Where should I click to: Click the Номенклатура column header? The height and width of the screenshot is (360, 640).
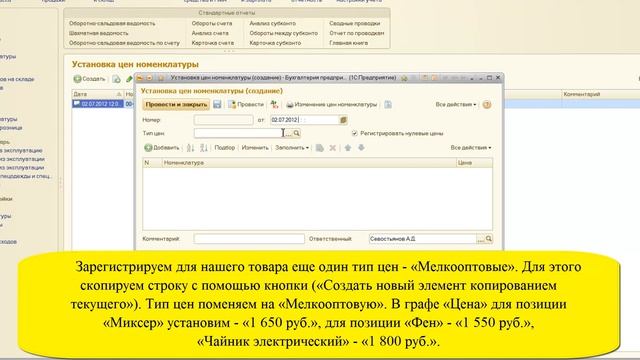tap(309, 163)
